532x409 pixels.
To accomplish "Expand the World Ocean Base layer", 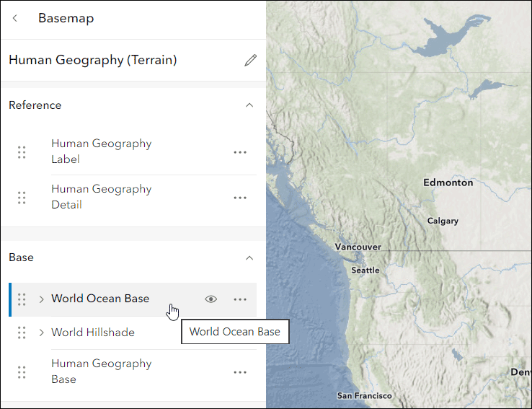I will [41, 299].
